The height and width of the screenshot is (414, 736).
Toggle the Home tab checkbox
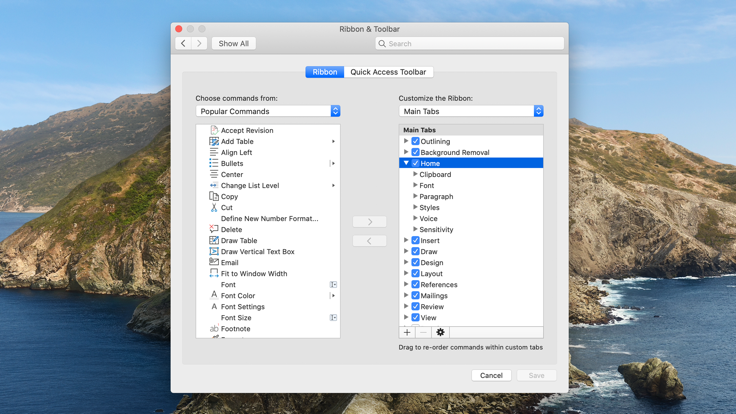point(415,163)
